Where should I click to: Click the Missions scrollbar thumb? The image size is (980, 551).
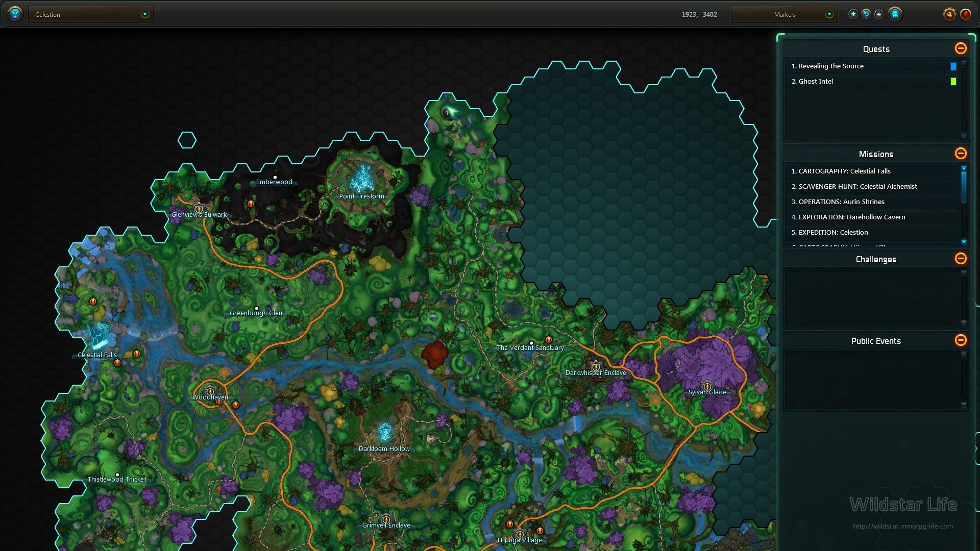(964, 187)
